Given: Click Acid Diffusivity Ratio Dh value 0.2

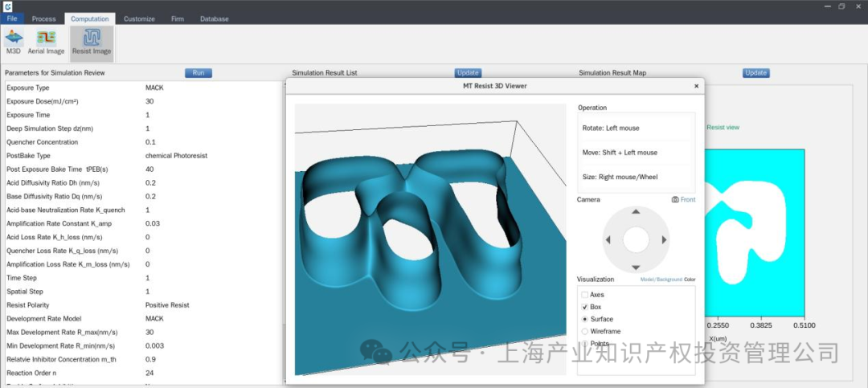Looking at the screenshot, I should pyautogui.click(x=150, y=182).
